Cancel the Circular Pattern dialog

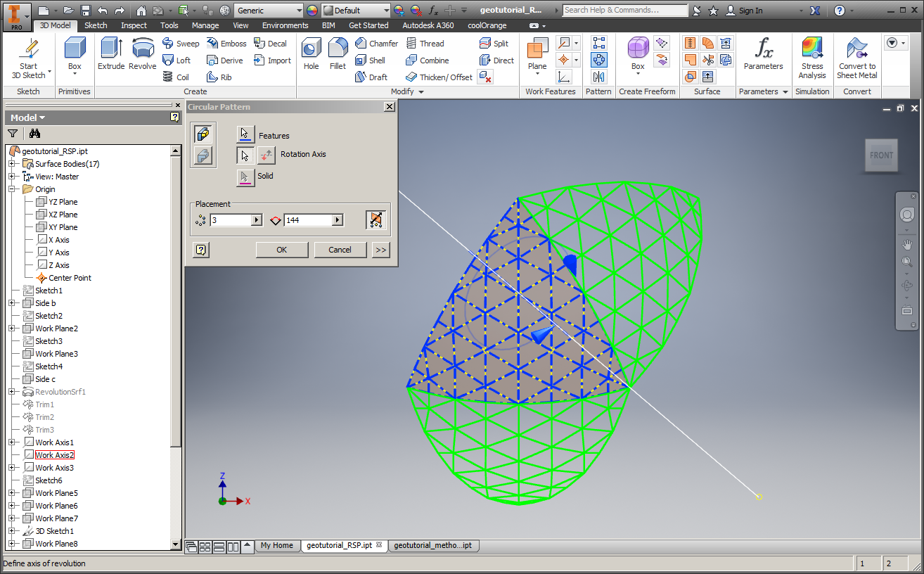[340, 250]
